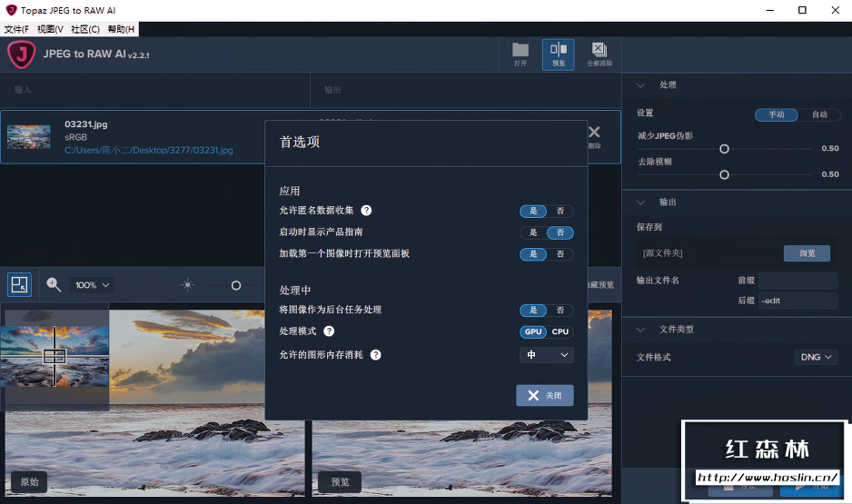
Task: Click the 原始 label on original image
Action: coord(29,481)
